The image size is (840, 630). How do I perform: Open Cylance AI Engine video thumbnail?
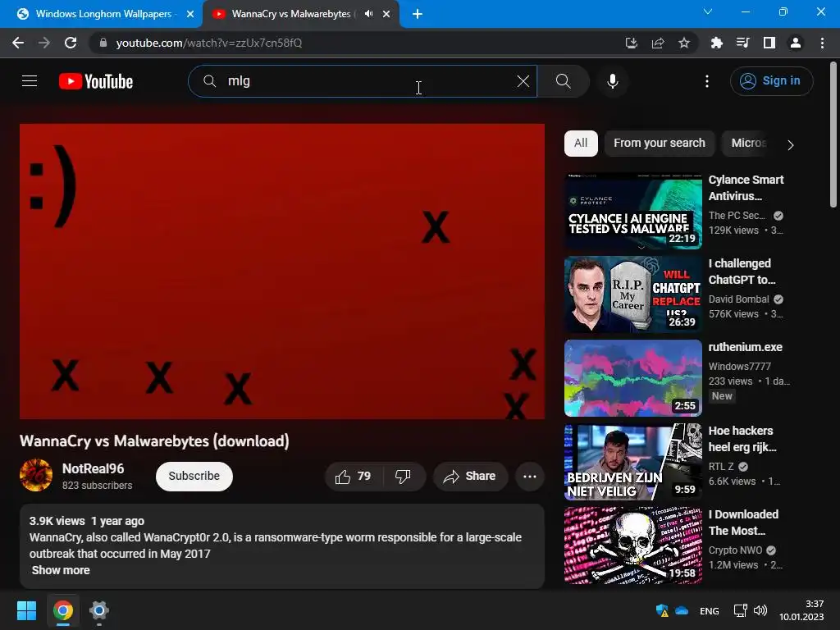pos(632,211)
